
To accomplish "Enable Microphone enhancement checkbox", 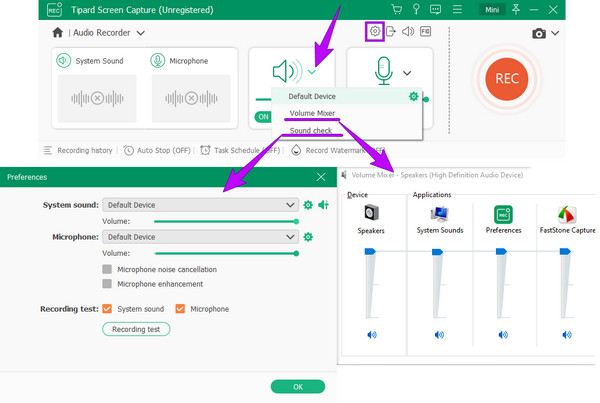I will point(107,284).
